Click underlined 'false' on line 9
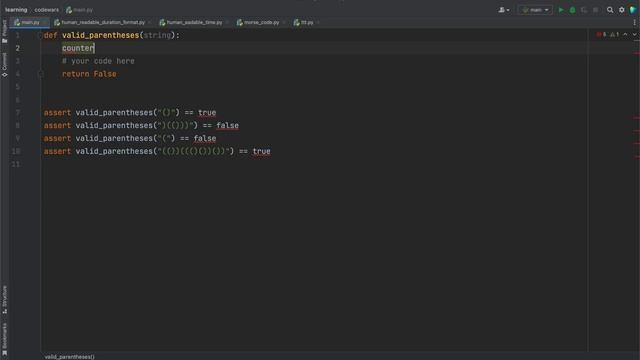Screen dimensions: 640x360 click(x=205, y=138)
